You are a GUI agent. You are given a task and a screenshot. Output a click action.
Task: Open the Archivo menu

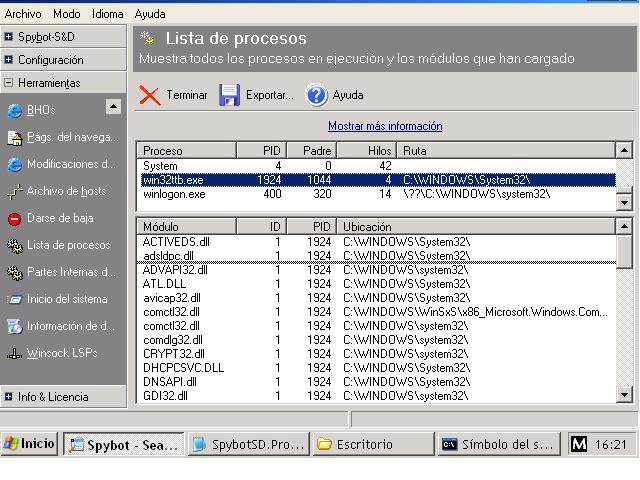23,14
